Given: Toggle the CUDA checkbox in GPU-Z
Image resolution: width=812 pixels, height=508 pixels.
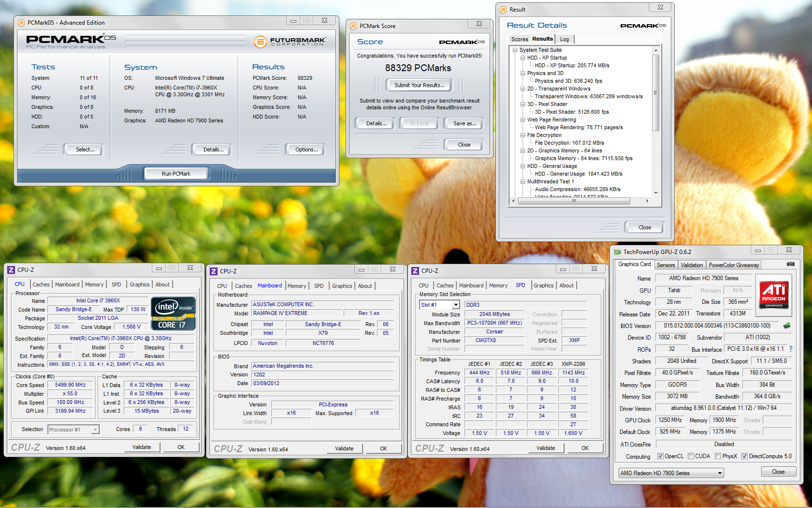Looking at the screenshot, I should click(691, 456).
